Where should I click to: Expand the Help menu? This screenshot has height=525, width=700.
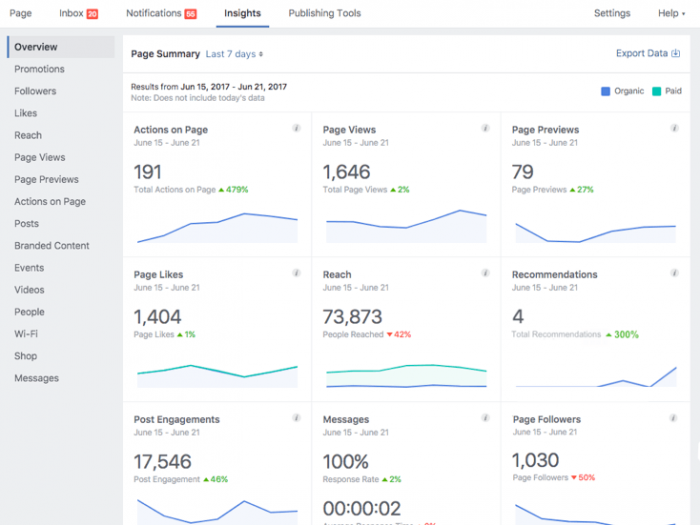[x=671, y=14]
